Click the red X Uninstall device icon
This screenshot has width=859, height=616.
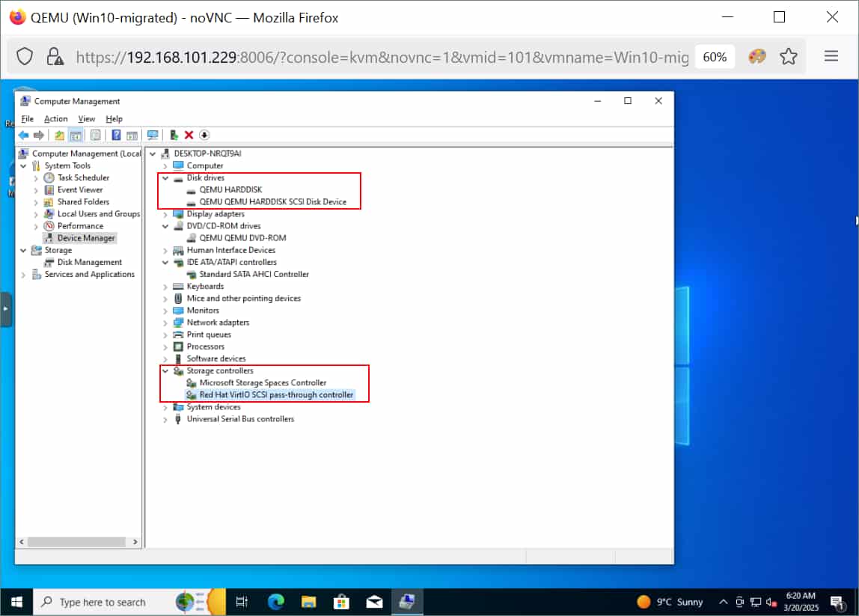pos(189,135)
